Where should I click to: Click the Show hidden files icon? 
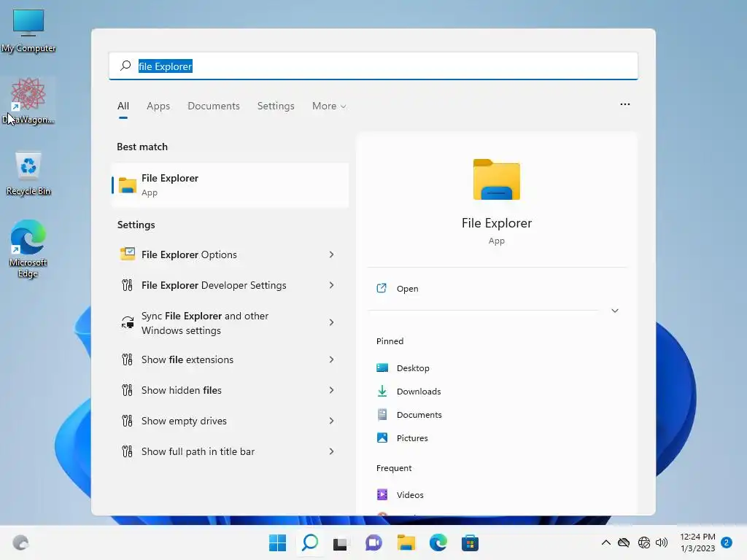(127, 390)
